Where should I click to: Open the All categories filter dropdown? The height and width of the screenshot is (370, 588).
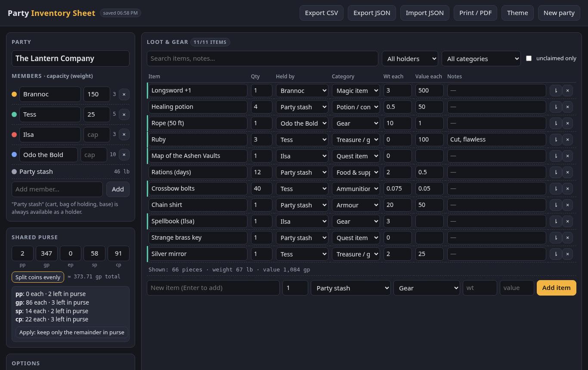(481, 59)
